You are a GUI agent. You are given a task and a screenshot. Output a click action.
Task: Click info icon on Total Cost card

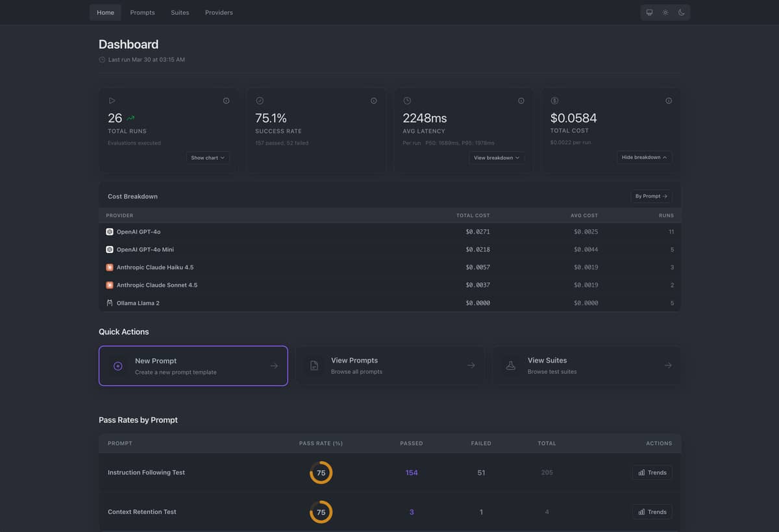pos(669,101)
